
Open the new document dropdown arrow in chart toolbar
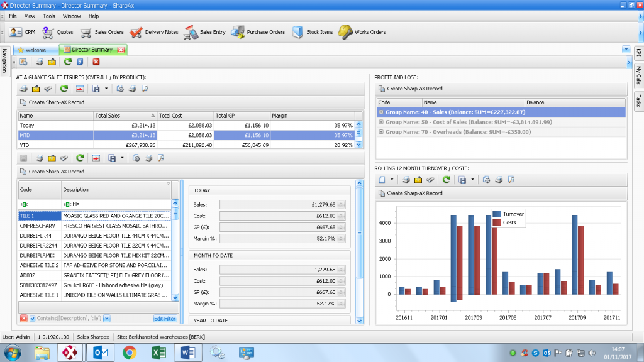tap(392, 180)
